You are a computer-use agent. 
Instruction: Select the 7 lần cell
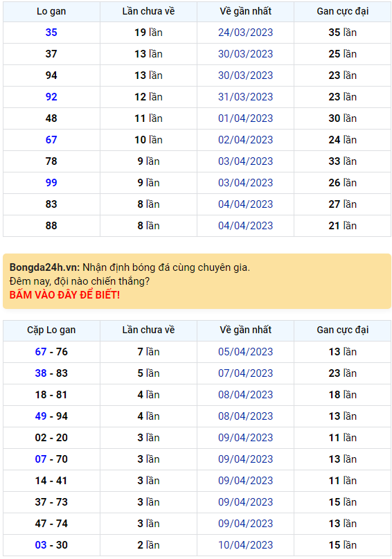tap(149, 352)
